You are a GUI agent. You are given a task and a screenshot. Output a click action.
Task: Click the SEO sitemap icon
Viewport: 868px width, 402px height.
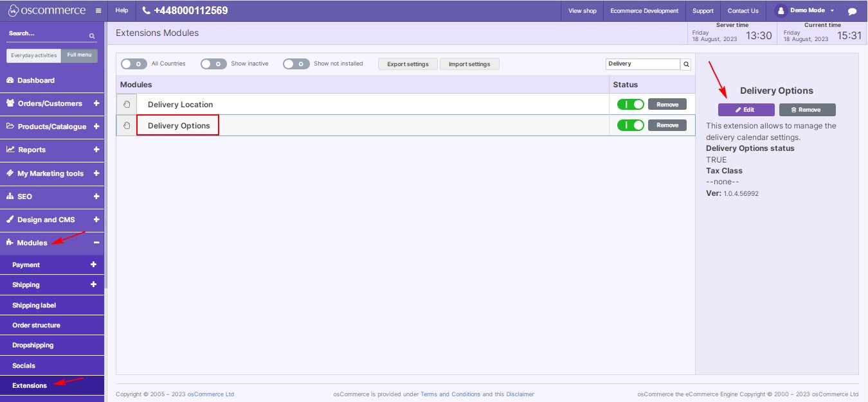pyautogui.click(x=10, y=197)
